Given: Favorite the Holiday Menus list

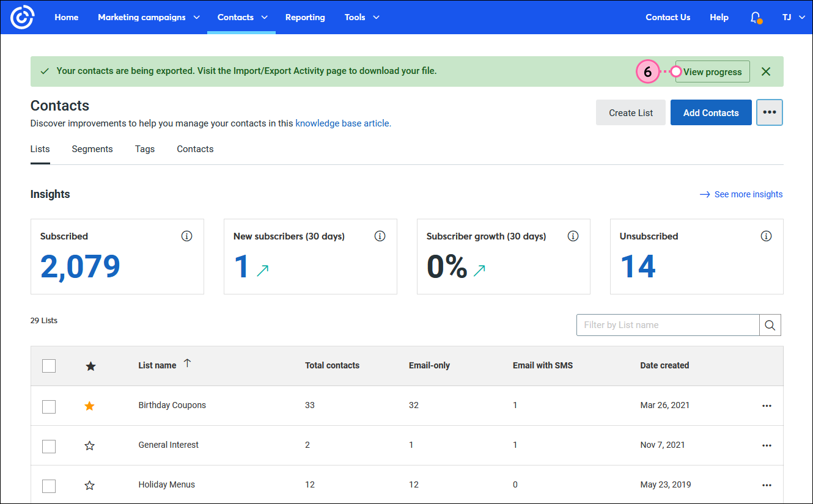Looking at the screenshot, I should (89, 485).
